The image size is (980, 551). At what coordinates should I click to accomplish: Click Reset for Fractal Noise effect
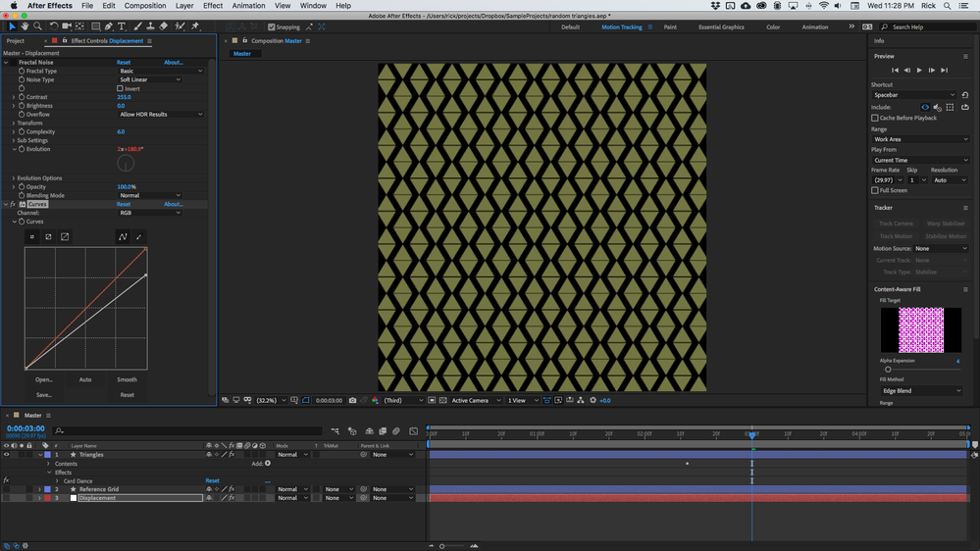point(124,63)
